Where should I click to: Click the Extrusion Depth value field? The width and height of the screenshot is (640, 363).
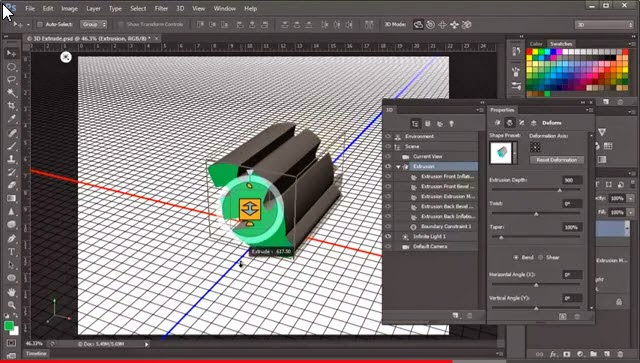[x=572, y=180]
